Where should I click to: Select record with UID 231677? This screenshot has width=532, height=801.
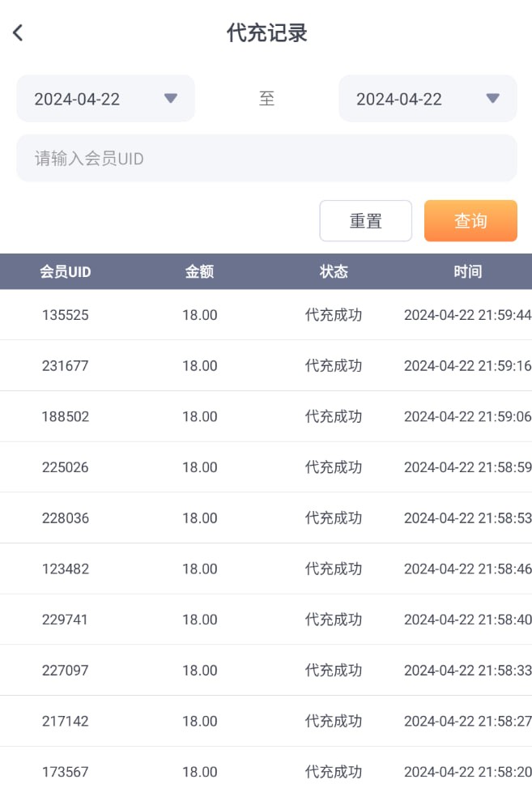coord(66,366)
